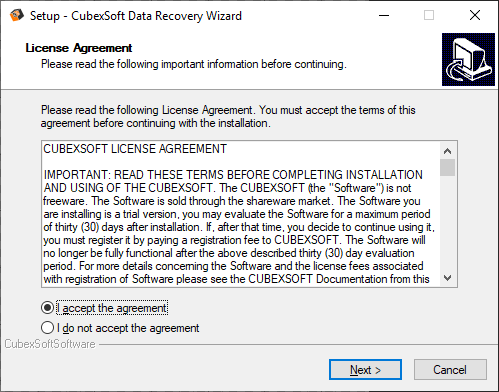
Task: Click the greyed-out maximize button
Action: point(429,15)
